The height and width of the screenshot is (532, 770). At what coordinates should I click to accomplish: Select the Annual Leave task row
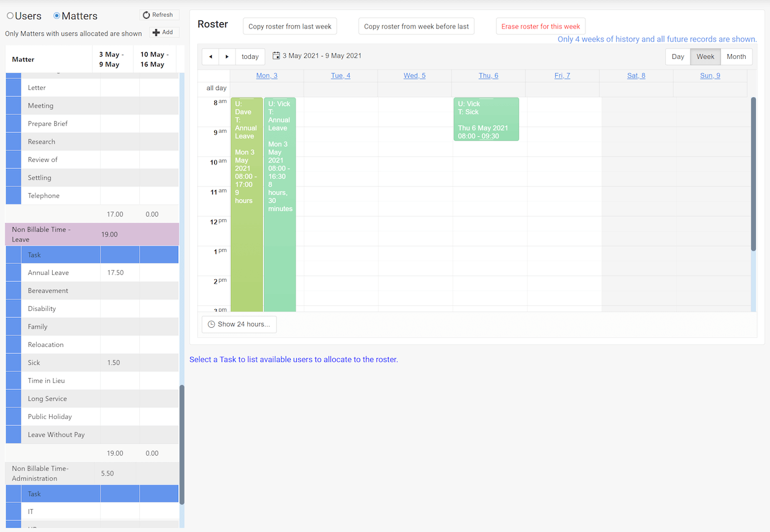pos(92,273)
